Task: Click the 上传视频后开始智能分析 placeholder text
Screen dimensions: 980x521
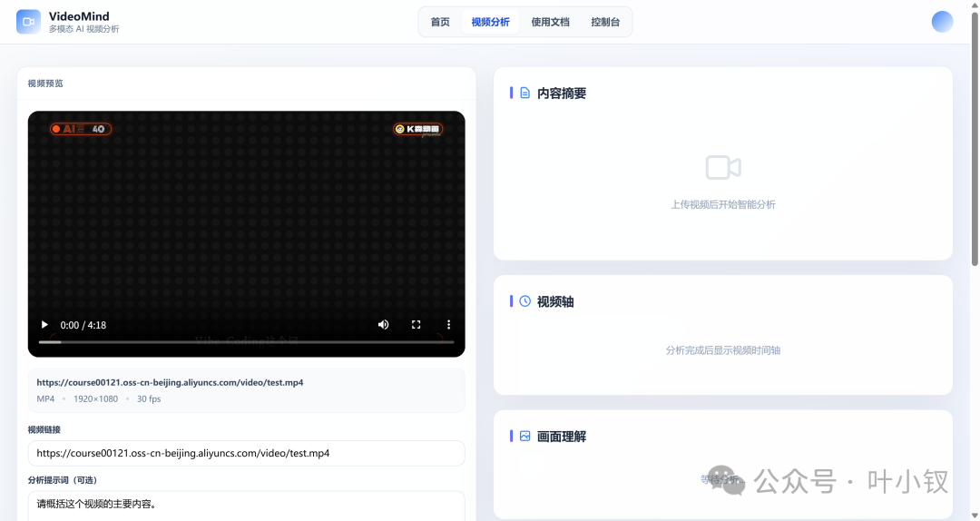Action: click(x=723, y=204)
